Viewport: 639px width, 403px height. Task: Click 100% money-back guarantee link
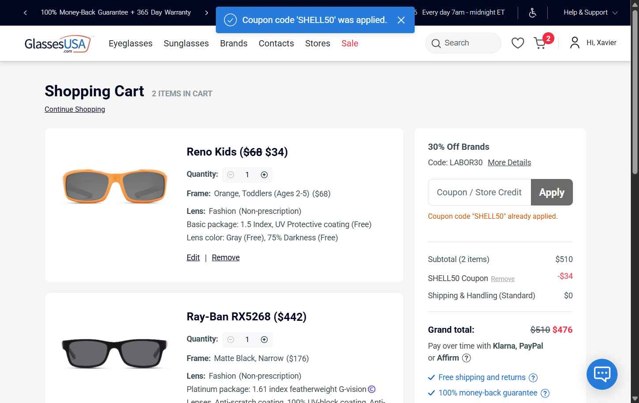click(488, 393)
